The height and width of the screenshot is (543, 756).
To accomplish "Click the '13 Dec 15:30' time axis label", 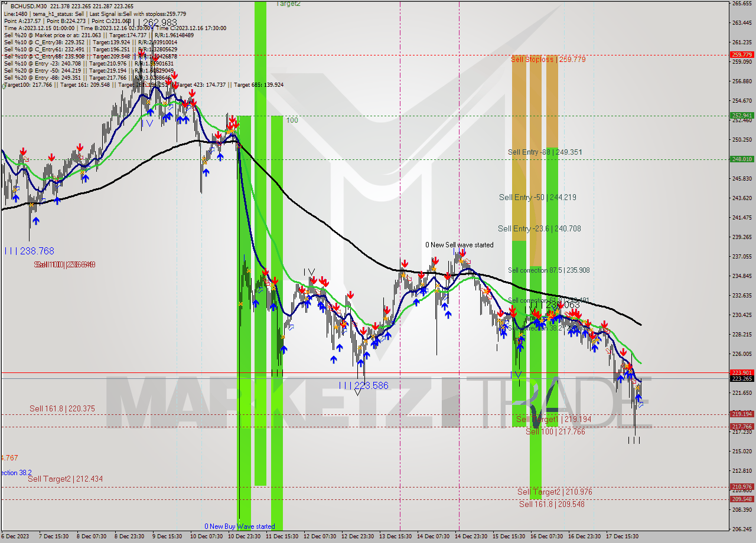I will tap(396, 537).
